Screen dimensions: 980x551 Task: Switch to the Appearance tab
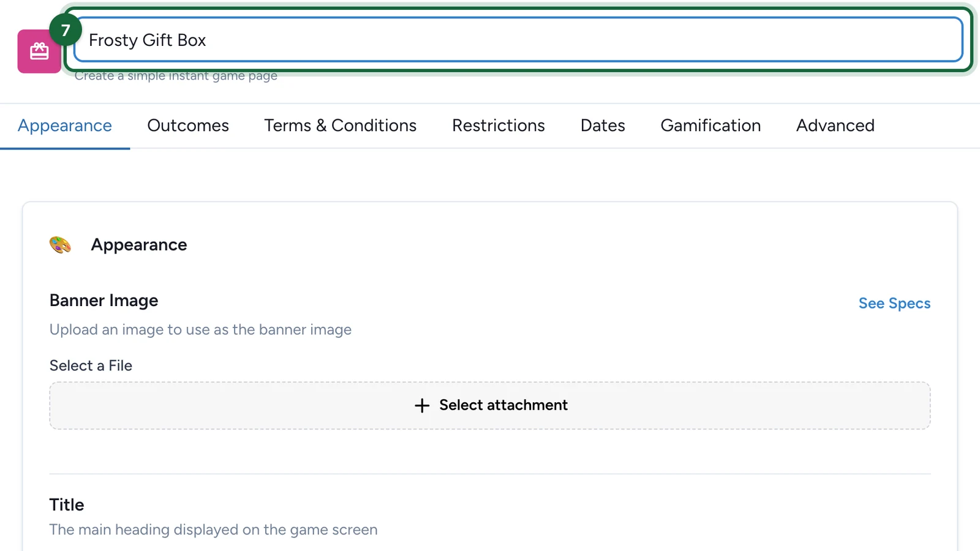pos(65,126)
